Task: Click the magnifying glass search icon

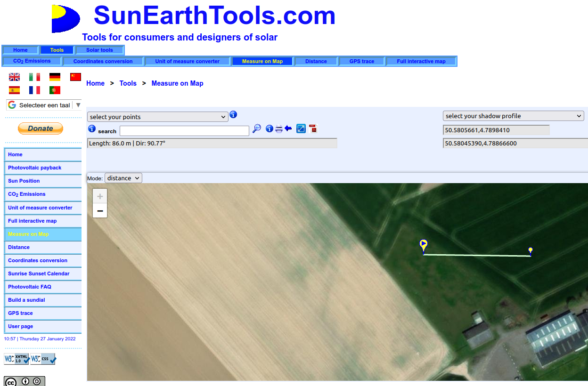Action: [x=257, y=129]
